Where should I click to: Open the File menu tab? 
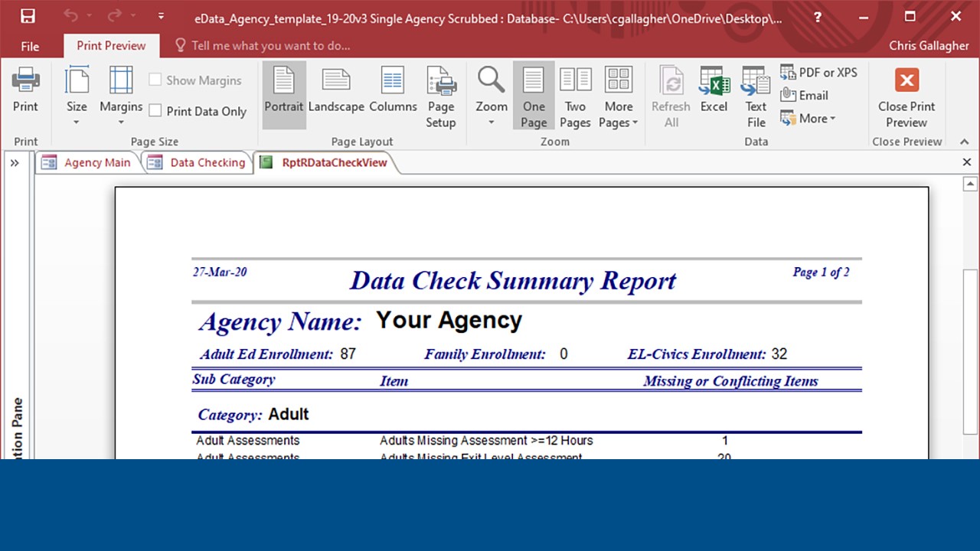30,46
